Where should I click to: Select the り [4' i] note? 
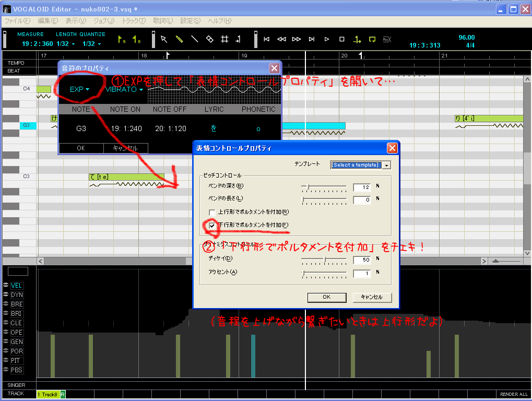(x=489, y=119)
